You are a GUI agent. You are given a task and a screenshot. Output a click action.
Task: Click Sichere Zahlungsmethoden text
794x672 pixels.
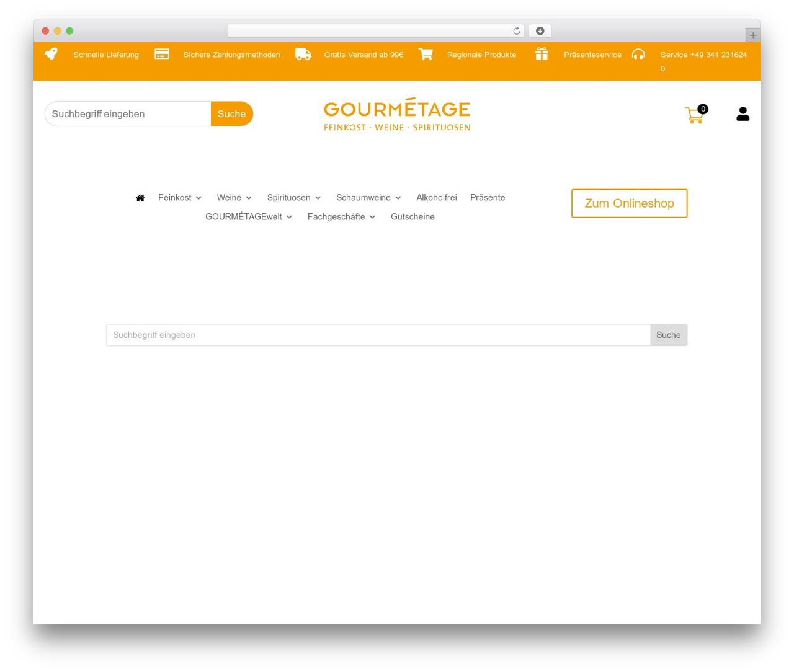[231, 55]
